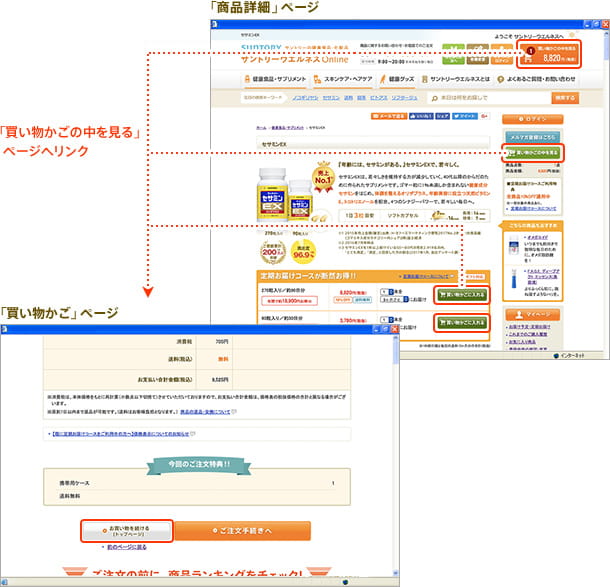This screenshot has width=610, height=587.
Task: Click the first keyword link in search bar
Action: 305,98
